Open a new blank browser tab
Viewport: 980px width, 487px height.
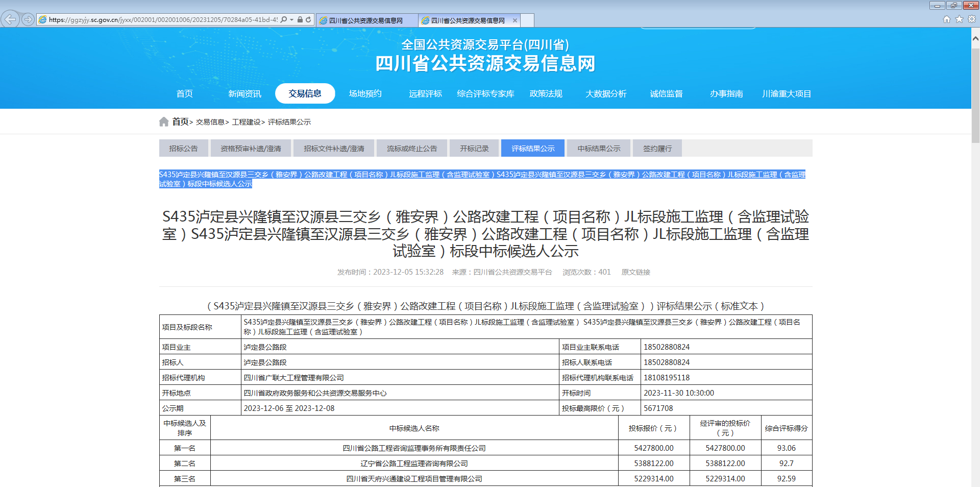click(x=527, y=20)
